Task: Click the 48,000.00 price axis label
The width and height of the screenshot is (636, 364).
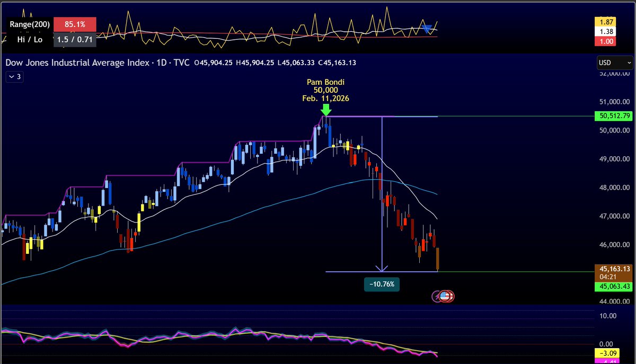Action: click(x=614, y=188)
